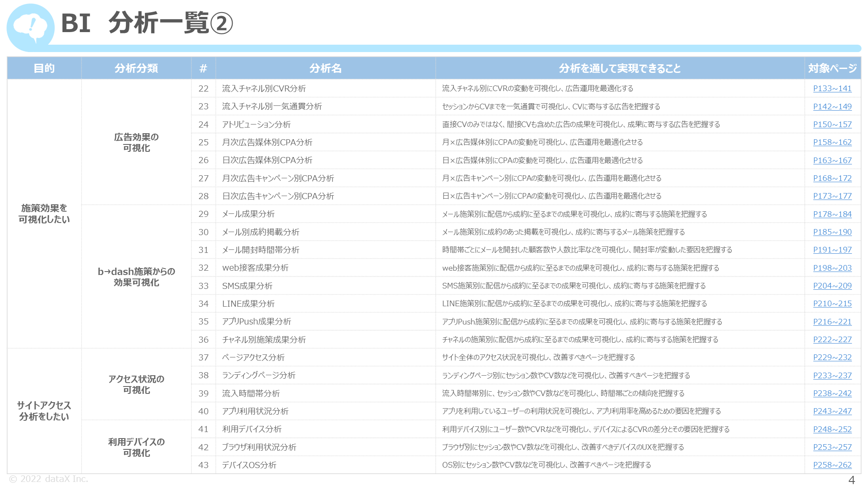The width and height of the screenshot is (868, 488).
Task: Select row number 43
Action: click(204, 465)
